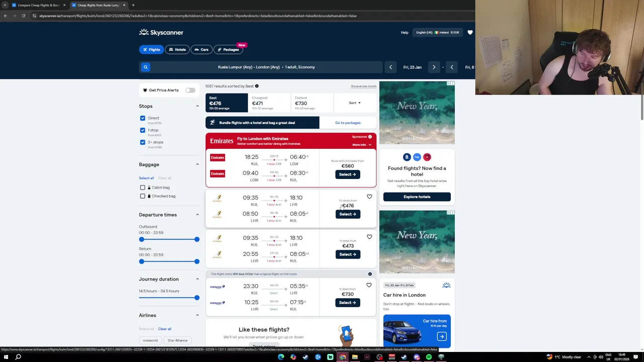Open Windows search in taskbar
This screenshot has height=362, width=644.
18,357
